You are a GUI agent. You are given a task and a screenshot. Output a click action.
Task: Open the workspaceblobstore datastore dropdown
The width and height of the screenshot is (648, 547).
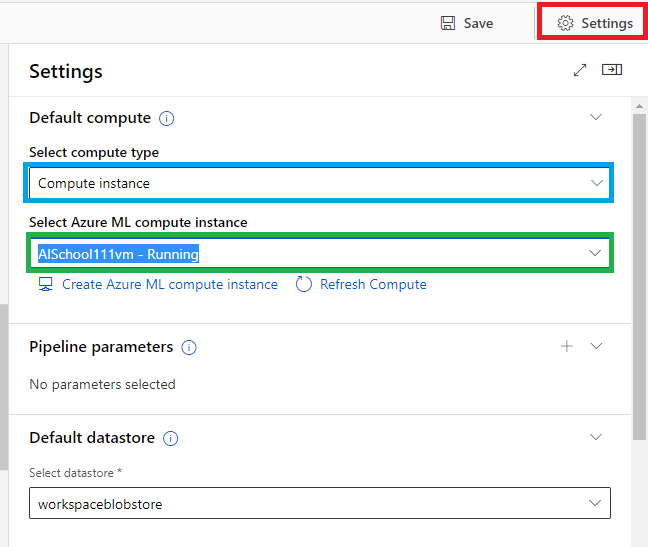pyautogui.click(x=319, y=503)
